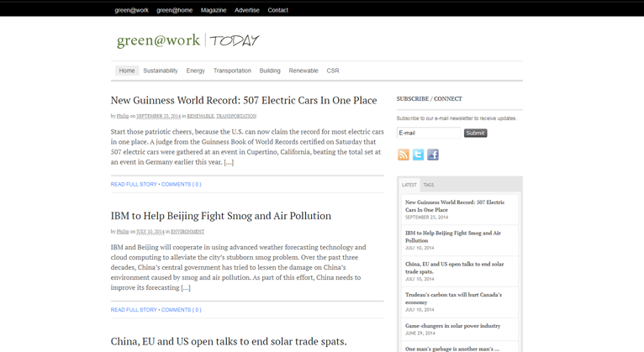Switch to the LATEST sidebar tab

coord(409,185)
